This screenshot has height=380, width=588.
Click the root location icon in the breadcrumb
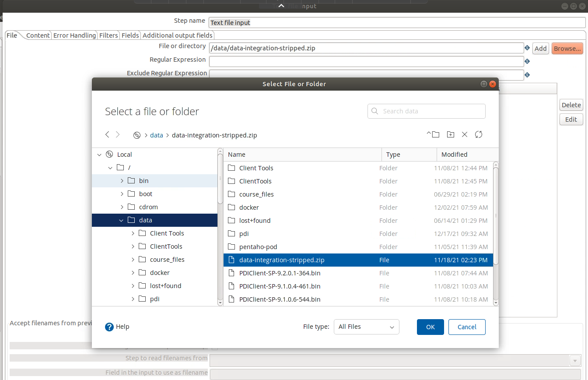pyautogui.click(x=137, y=135)
